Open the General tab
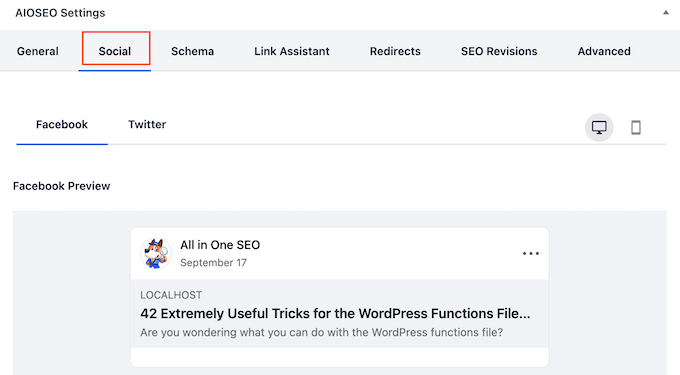This screenshot has height=375, width=680. coord(38,51)
